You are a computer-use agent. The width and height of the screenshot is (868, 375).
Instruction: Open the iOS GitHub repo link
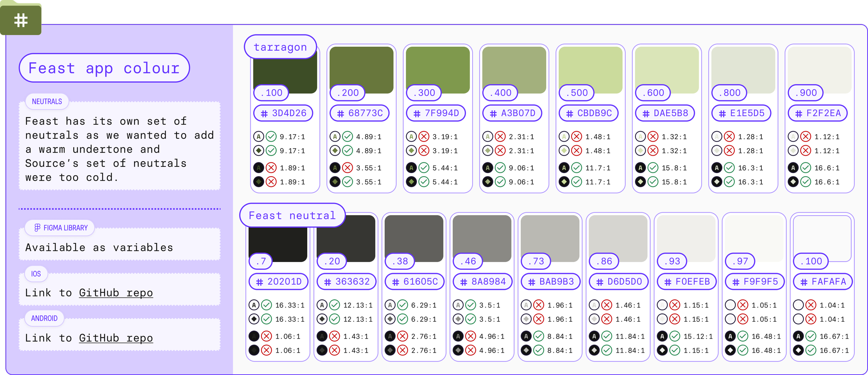[x=116, y=293]
